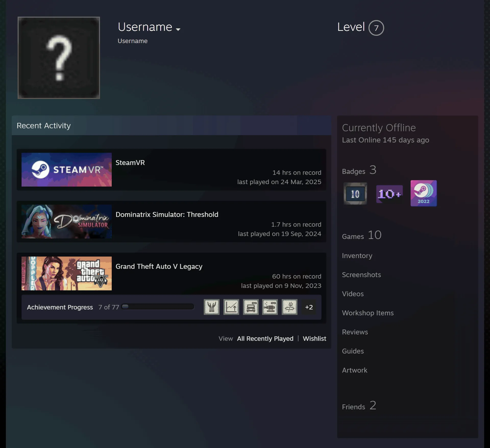This screenshot has height=448, width=490.
Task: Click the Level label
Action: point(351,27)
